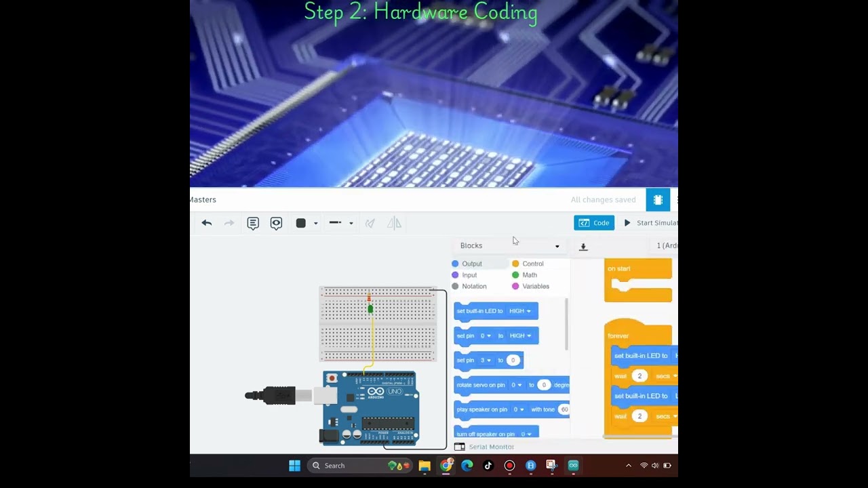Open File Explorer from taskbar
The height and width of the screenshot is (488, 868).
coord(425,466)
